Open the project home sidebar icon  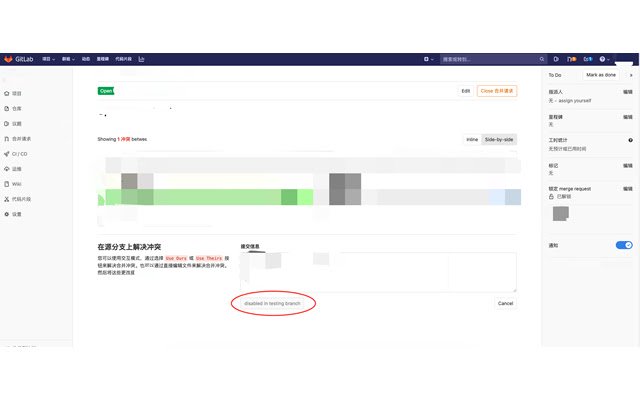pos(7,93)
